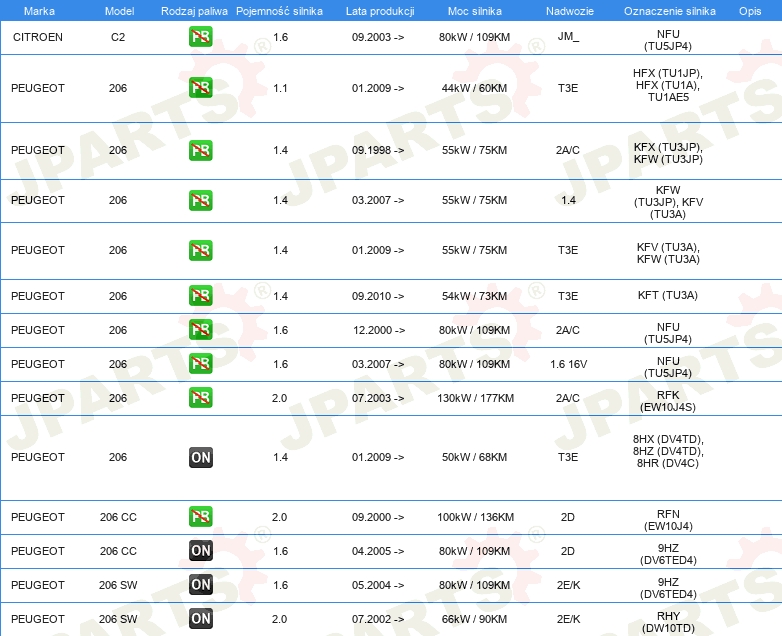Click production date 09.2010 ->
Screen dimensions: 782x636
pyautogui.click(x=378, y=296)
